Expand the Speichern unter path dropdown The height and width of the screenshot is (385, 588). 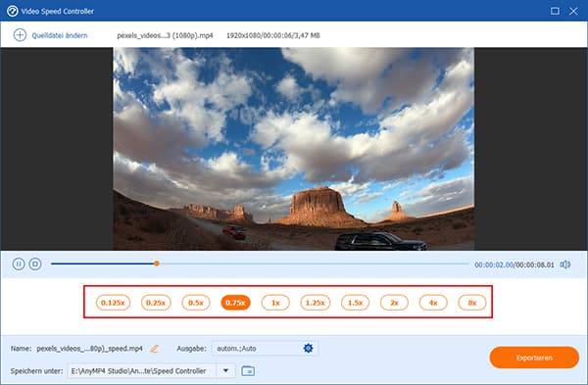click(x=225, y=370)
